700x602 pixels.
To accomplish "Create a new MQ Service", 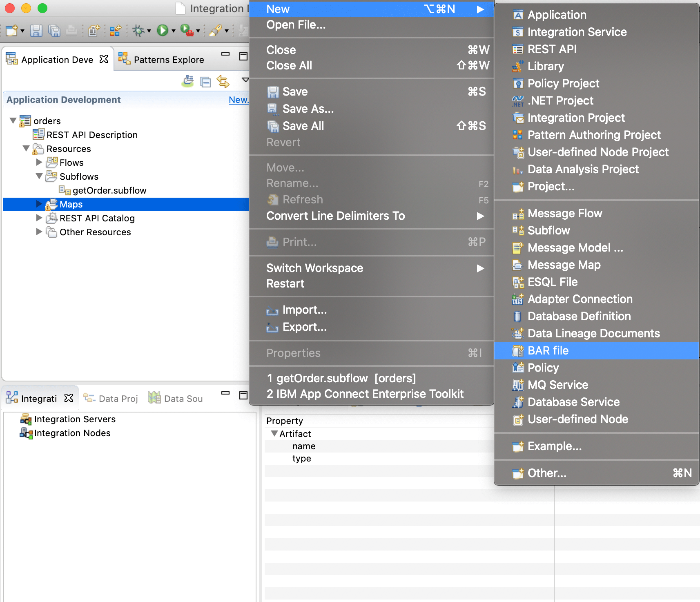I will (597, 385).
